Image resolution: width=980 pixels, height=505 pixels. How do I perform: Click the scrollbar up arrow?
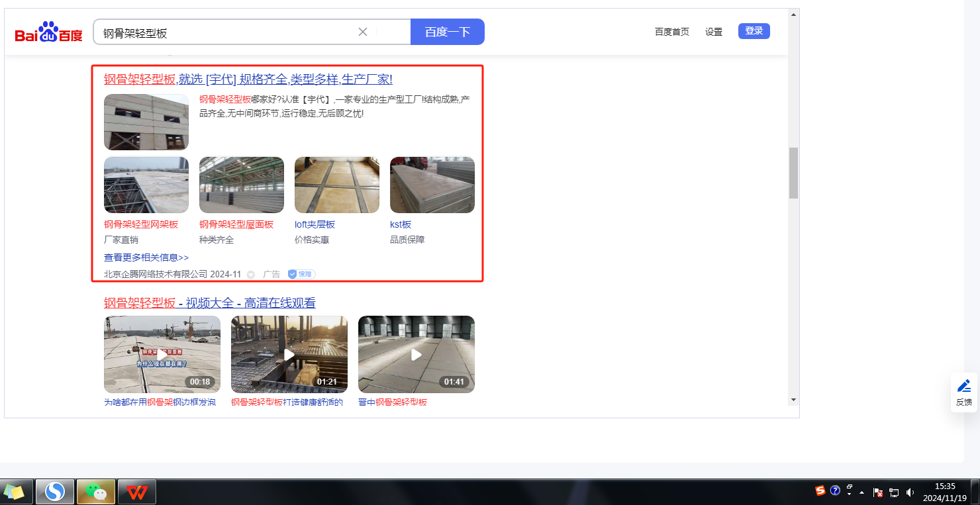[x=793, y=13]
